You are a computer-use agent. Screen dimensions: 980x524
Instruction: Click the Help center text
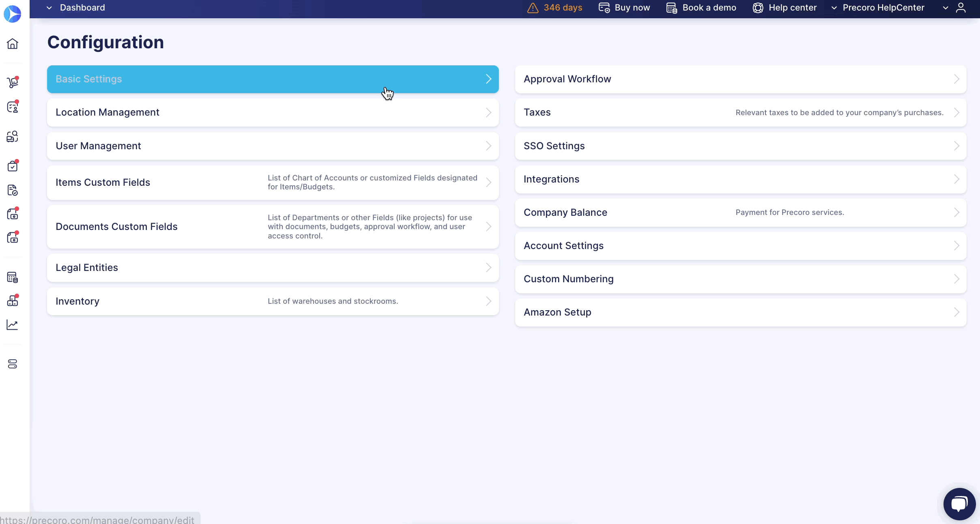tap(793, 8)
